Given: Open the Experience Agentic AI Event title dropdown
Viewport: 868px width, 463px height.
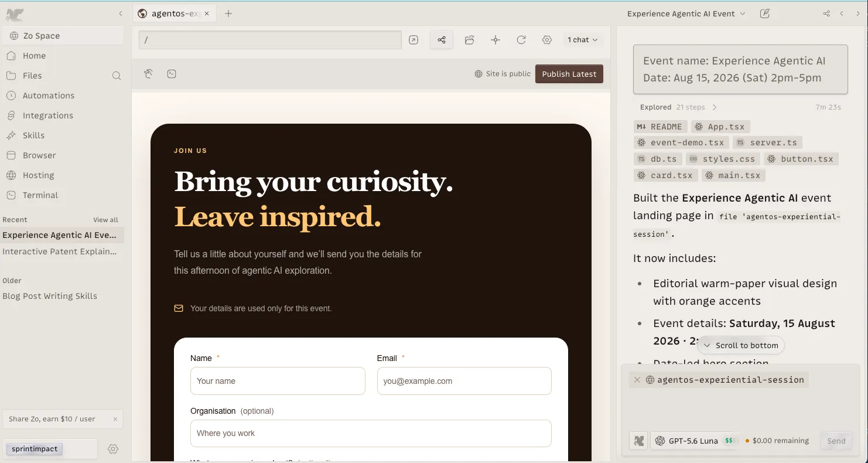Looking at the screenshot, I should click(686, 13).
